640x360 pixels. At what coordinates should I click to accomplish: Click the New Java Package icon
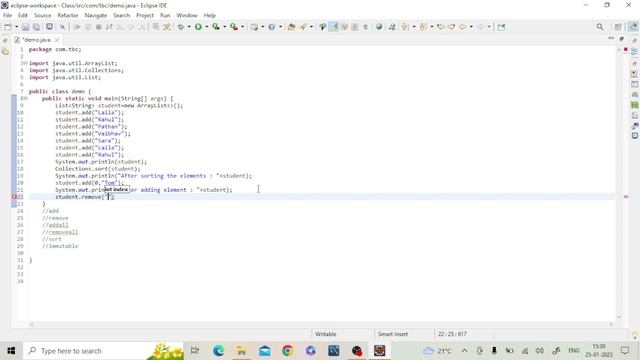pyautogui.click(x=254, y=27)
